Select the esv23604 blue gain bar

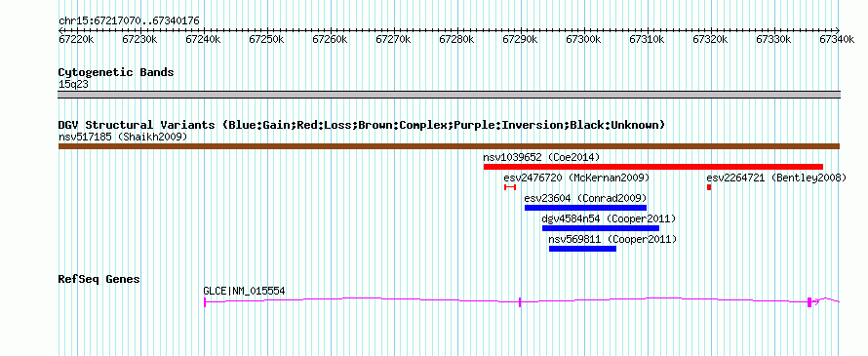coord(586,208)
